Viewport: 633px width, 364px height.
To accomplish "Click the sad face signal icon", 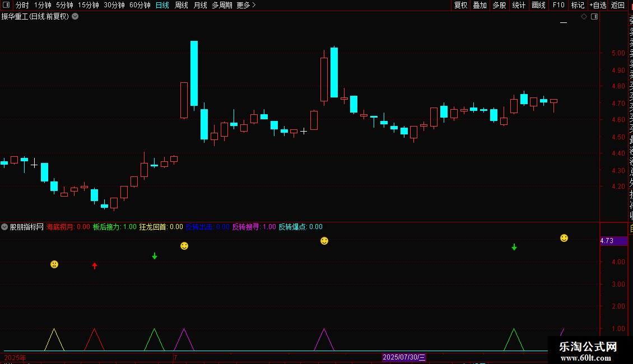I will (x=54, y=264).
